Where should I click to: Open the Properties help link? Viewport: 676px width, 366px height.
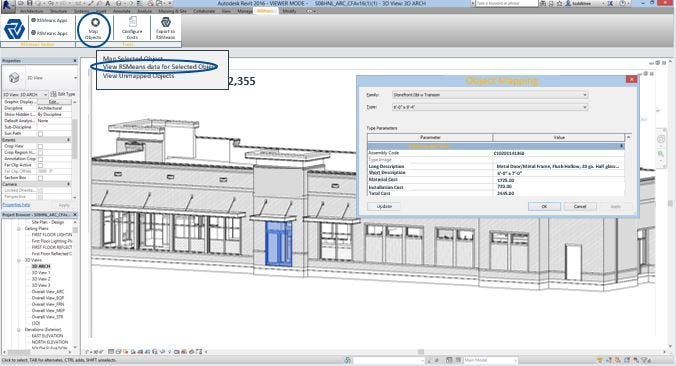pyautogui.click(x=16, y=205)
